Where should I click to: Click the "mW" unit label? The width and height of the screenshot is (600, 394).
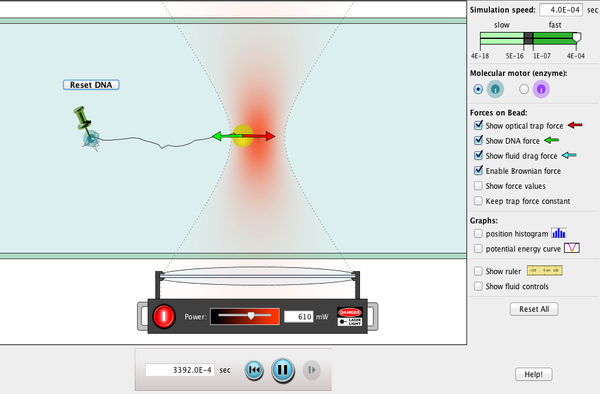322,317
